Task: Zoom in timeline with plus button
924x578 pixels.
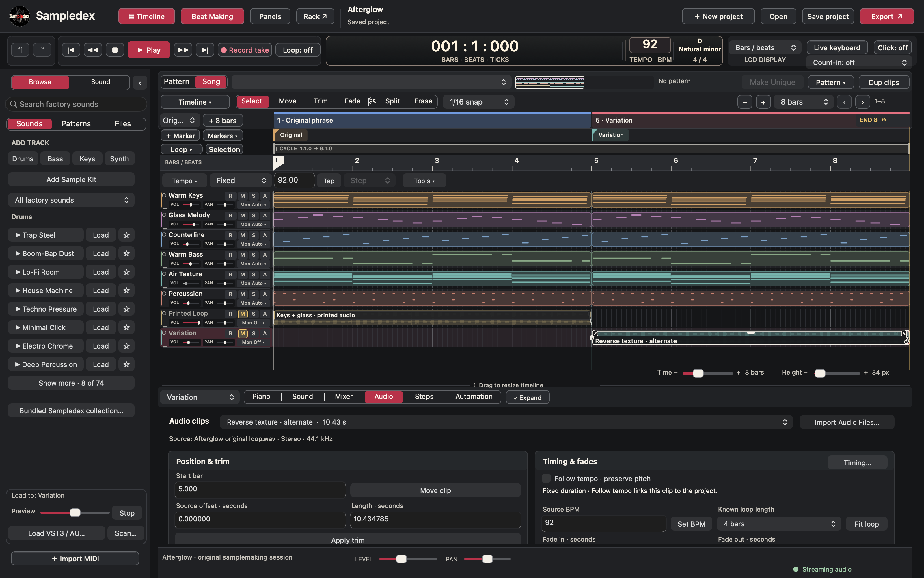Action: coord(763,102)
